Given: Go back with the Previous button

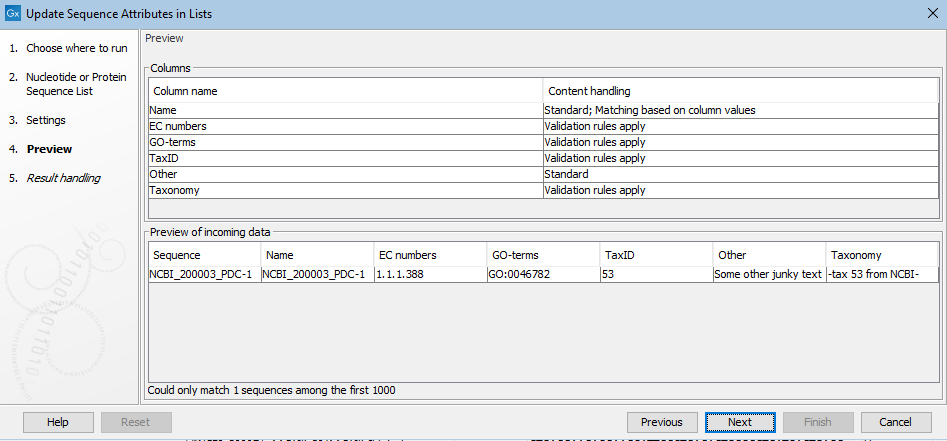Looking at the screenshot, I should pyautogui.click(x=662, y=422).
